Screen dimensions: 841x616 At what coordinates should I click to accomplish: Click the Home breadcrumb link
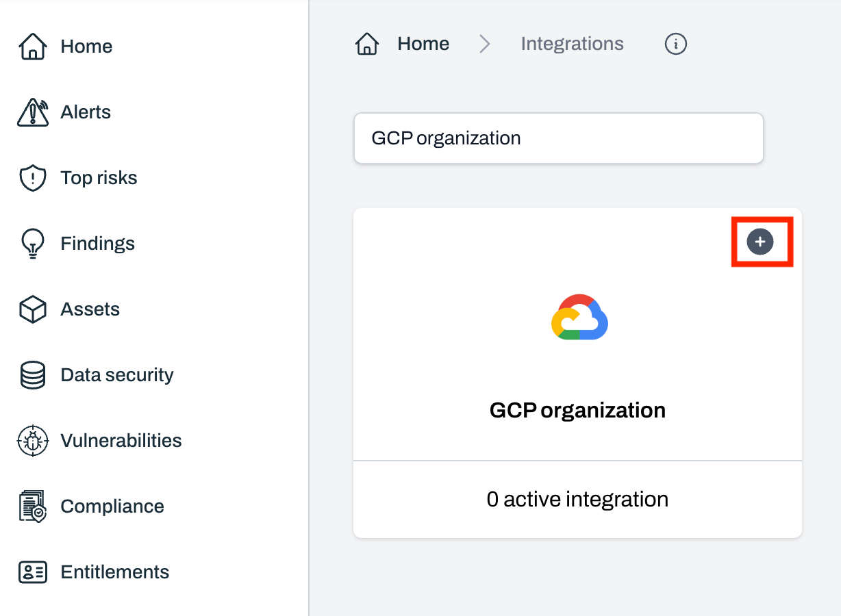coord(423,44)
